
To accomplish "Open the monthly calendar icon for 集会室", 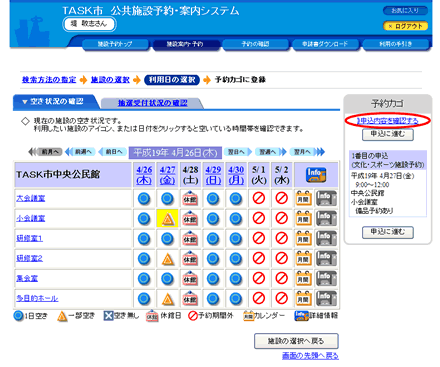I will pos(303,278).
